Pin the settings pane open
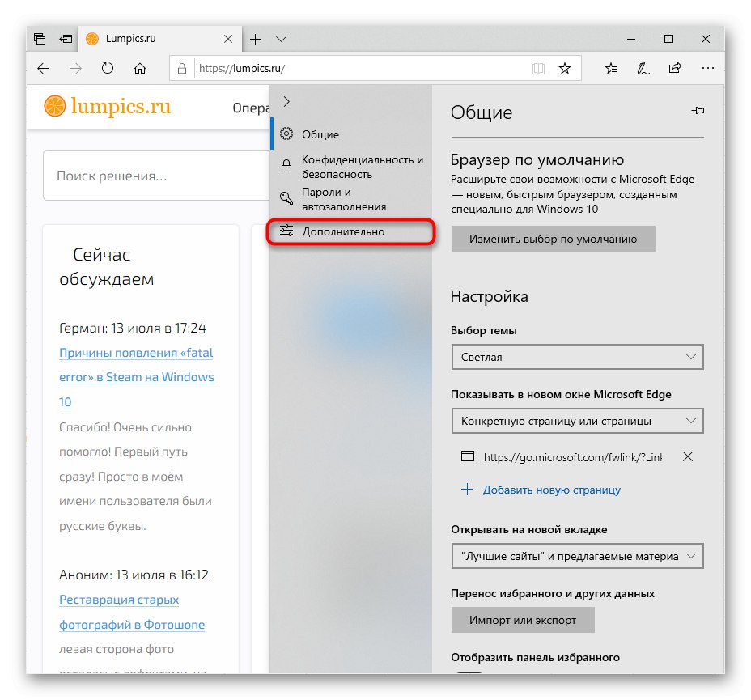The width and height of the screenshot is (751, 700). 698,111
